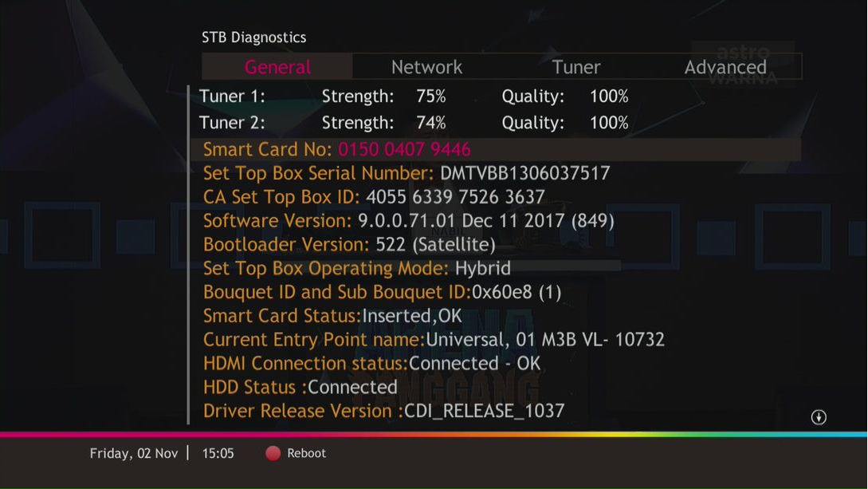Select the Advanced tab

point(725,67)
